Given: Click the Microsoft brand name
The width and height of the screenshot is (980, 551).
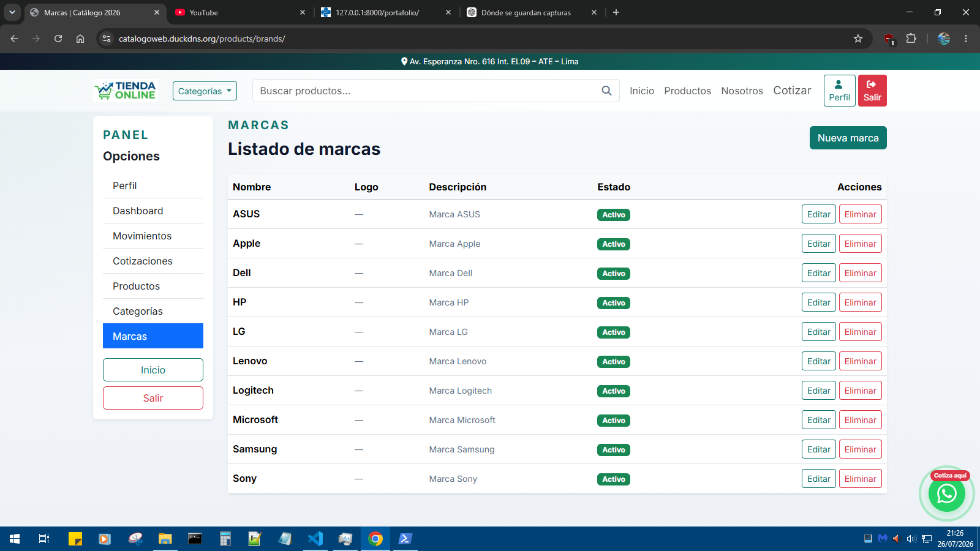Looking at the screenshot, I should (255, 420).
